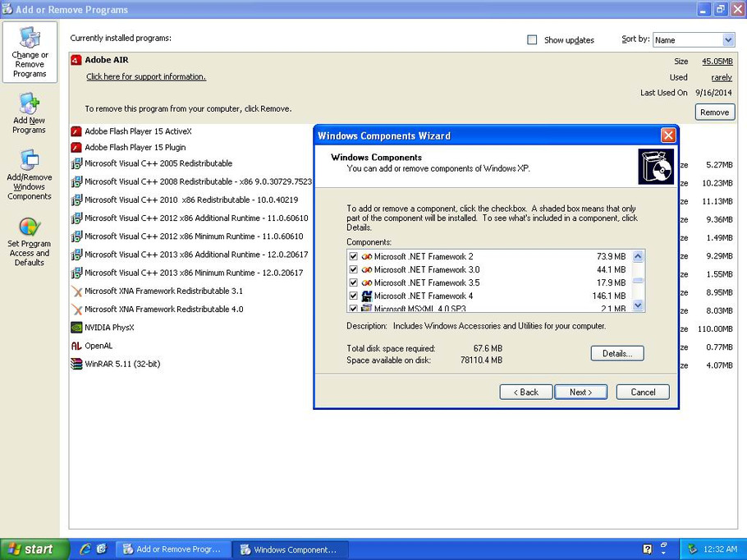Image resolution: width=747 pixels, height=560 pixels.
Task: Select Visual C++ 2012 Additional Runtime icon
Action: (x=76, y=218)
